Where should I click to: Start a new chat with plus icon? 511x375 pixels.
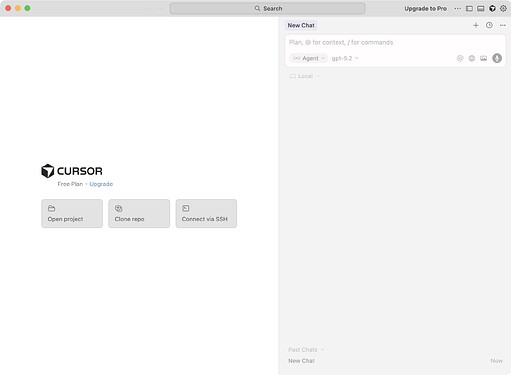click(476, 25)
